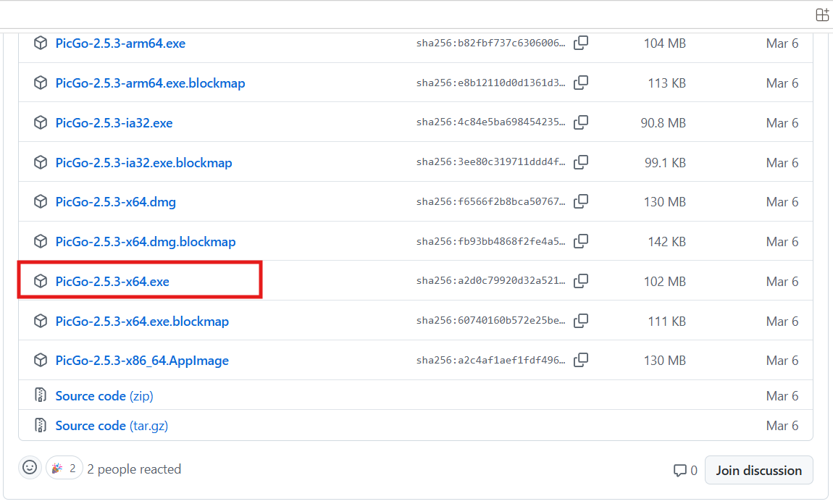Click Mar 6 date on Source code (zip) row
The height and width of the screenshot is (504, 833).
782,396
